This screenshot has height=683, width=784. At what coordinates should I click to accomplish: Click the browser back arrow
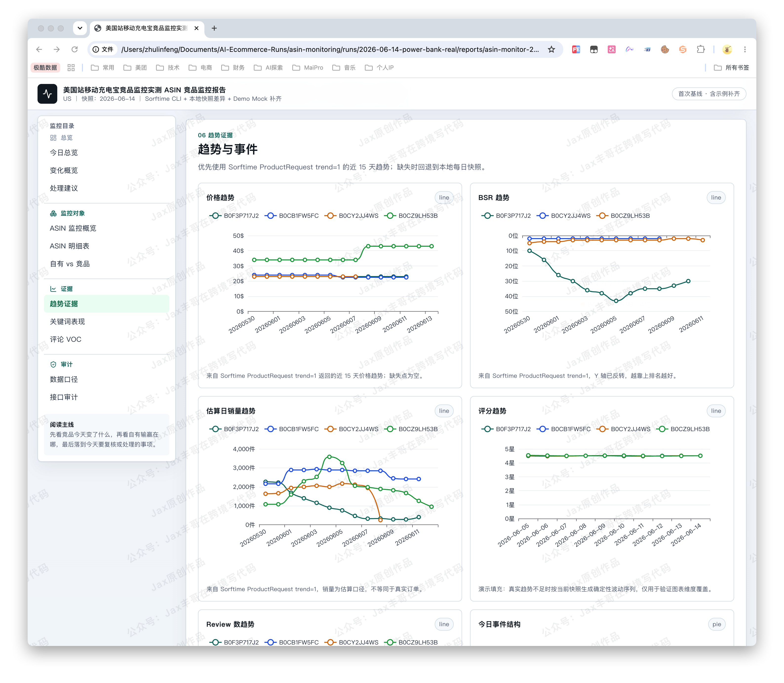(39, 50)
